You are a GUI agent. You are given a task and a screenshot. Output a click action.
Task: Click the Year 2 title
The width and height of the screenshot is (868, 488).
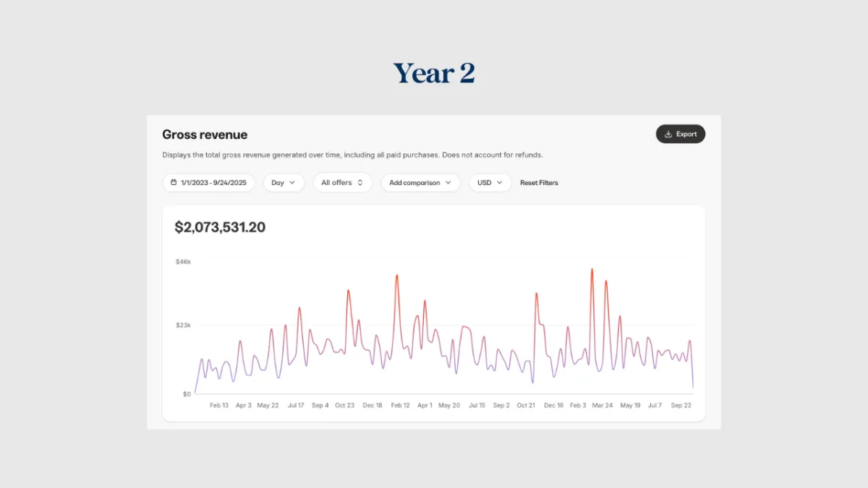pyautogui.click(x=434, y=73)
